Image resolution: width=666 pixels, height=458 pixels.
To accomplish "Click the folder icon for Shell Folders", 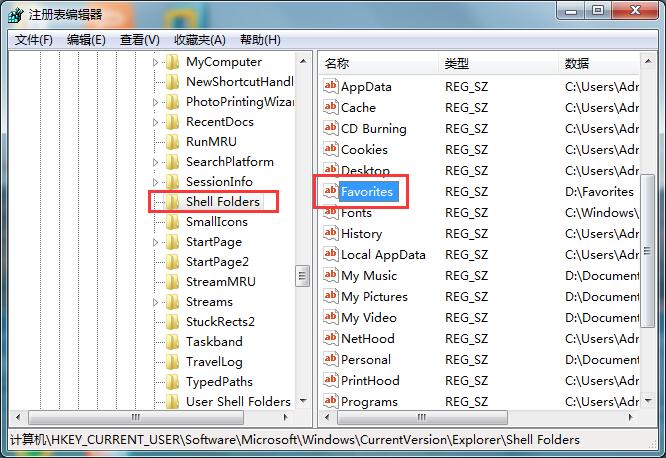I will pyautogui.click(x=171, y=202).
